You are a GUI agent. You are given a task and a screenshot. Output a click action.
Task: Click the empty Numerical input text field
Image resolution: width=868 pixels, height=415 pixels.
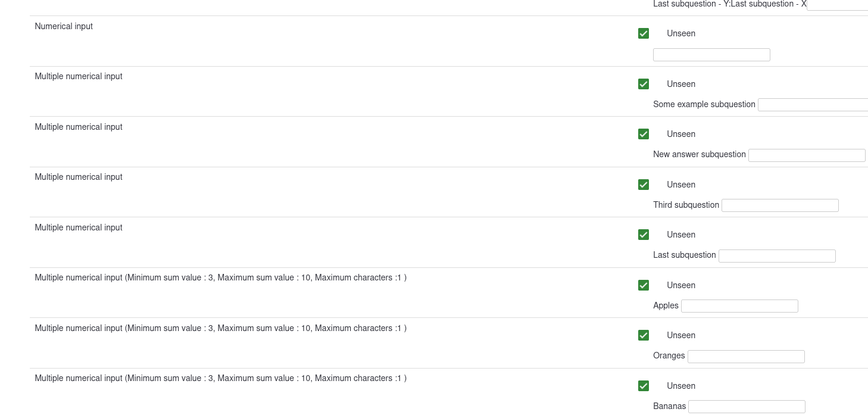711,55
